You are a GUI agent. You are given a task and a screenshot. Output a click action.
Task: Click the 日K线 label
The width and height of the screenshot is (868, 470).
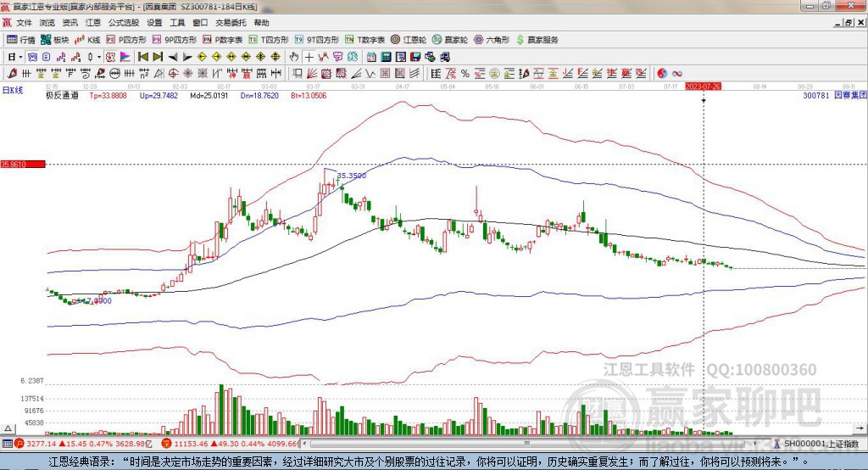pyautogui.click(x=12, y=90)
